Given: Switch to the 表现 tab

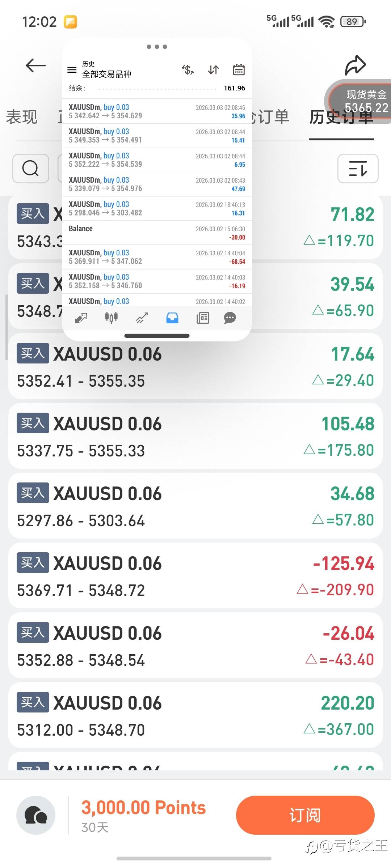Looking at the screenshot, I should [22, 117].
